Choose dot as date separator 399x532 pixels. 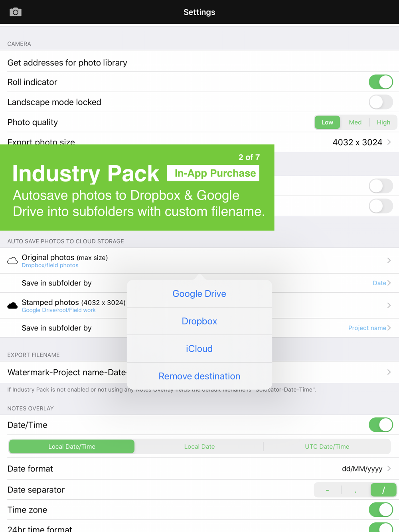[x=356, y=490]
